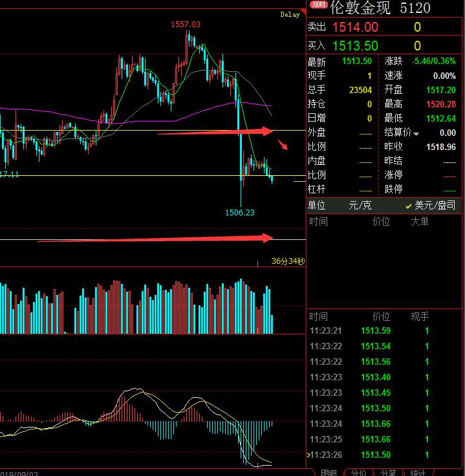Select the 速涨 value 0.00%
Screen dimensions: 465x476
click(444, 76)
